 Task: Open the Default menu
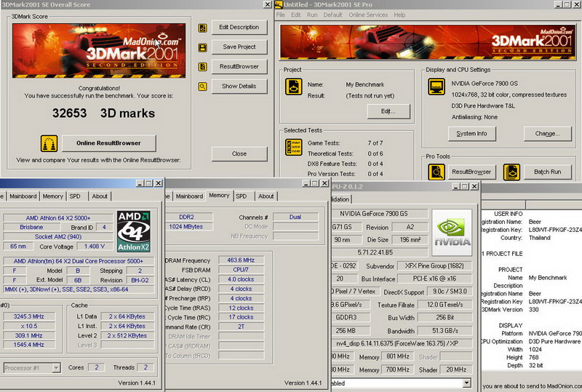332,15
